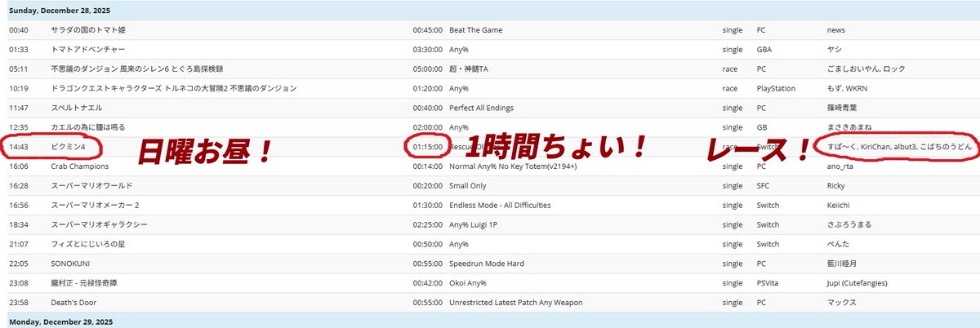Select the game title スーパーマリオメーカー 2
This screenshot has height=328, width=980.
96,205
